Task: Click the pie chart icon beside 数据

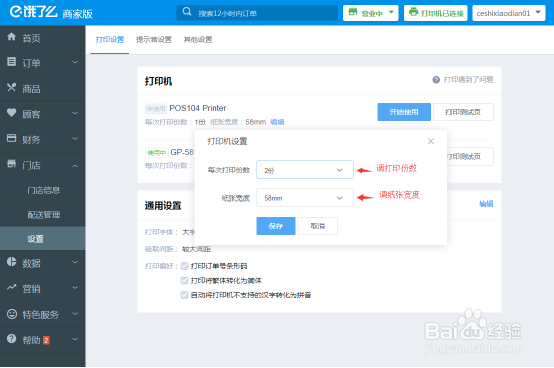Action: click(12, 262)
